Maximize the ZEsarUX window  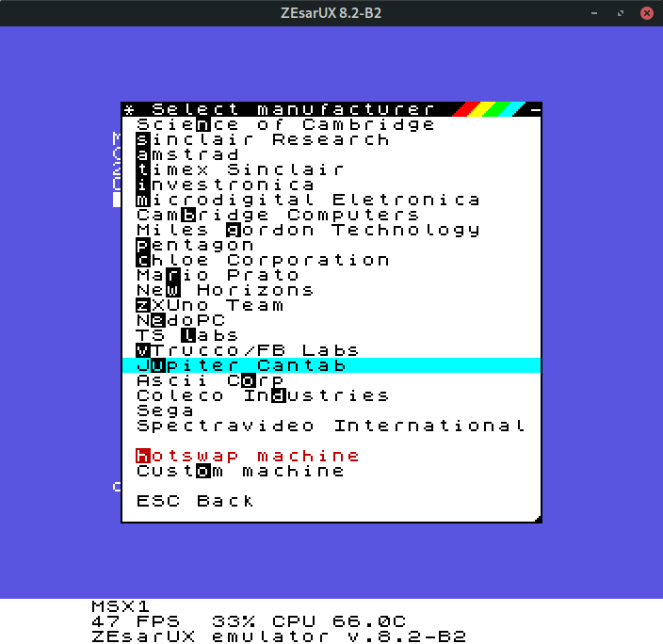coord(621,13)
